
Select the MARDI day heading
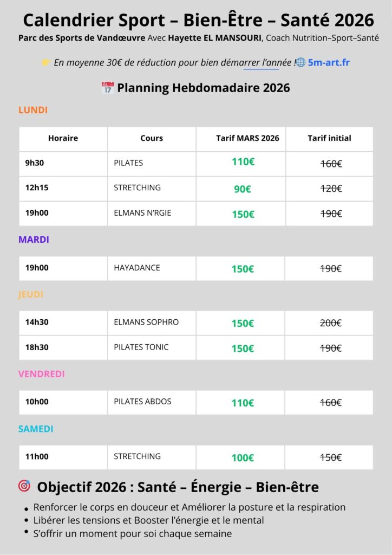(x=34, y=239)
